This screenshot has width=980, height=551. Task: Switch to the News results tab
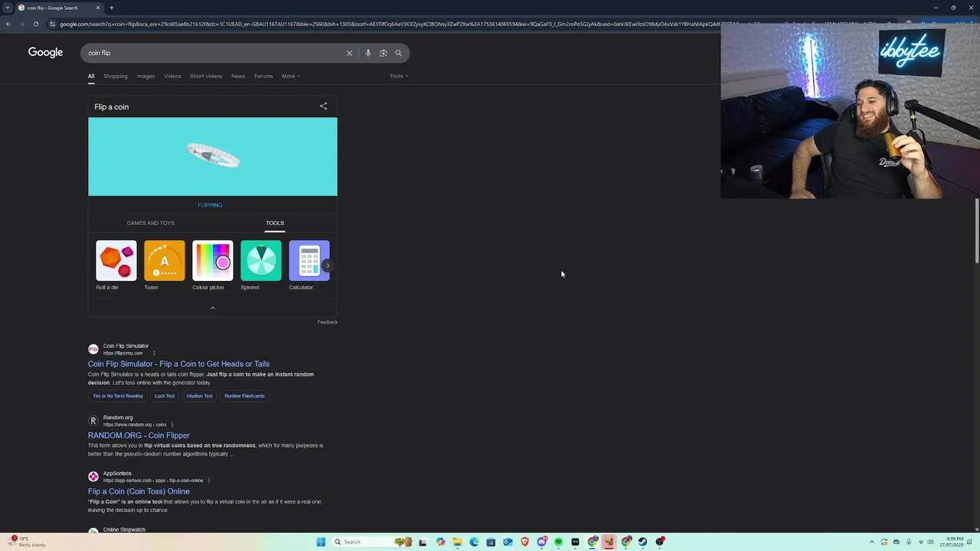238,76
